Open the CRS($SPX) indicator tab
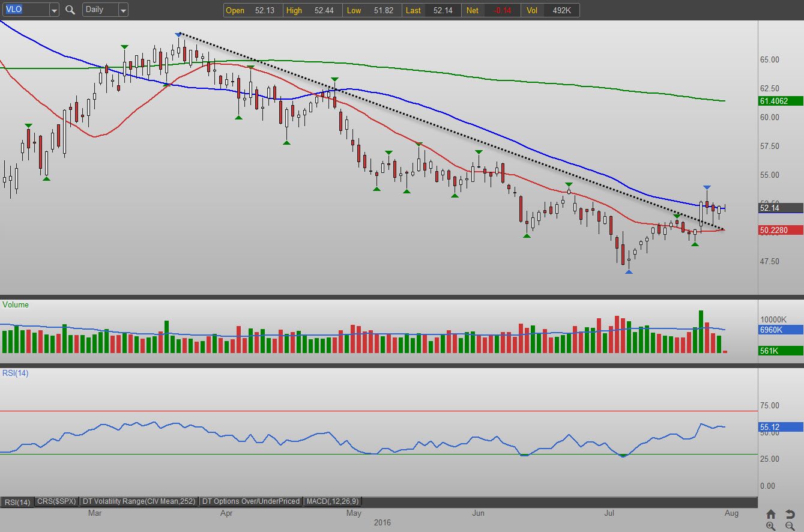This screenshot has height=532, width=804. pos(56,501)
